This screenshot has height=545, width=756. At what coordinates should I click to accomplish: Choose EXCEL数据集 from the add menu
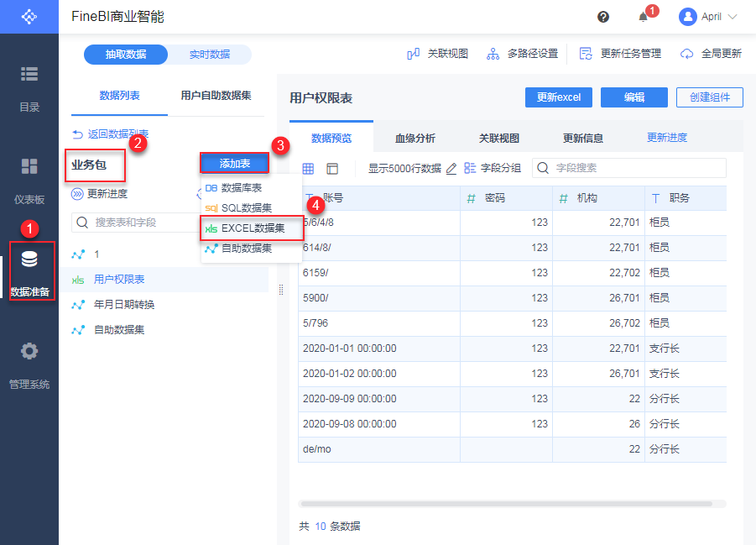pos(252,228)
